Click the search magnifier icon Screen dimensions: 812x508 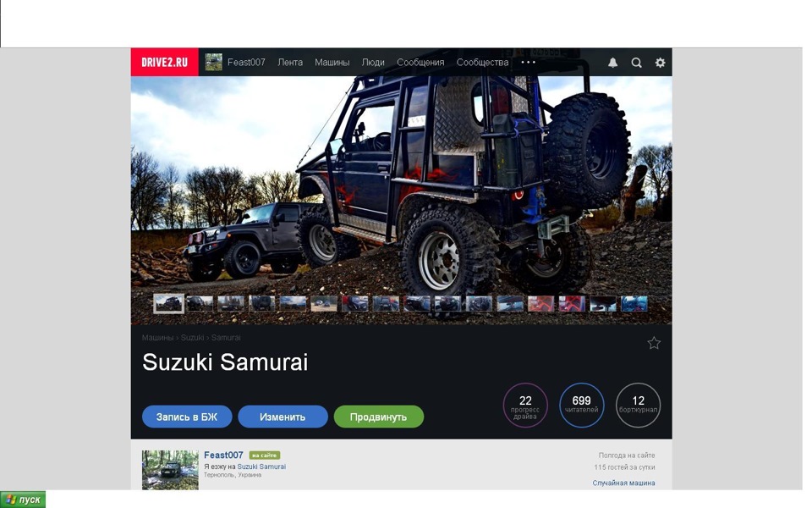click(636, 63)
